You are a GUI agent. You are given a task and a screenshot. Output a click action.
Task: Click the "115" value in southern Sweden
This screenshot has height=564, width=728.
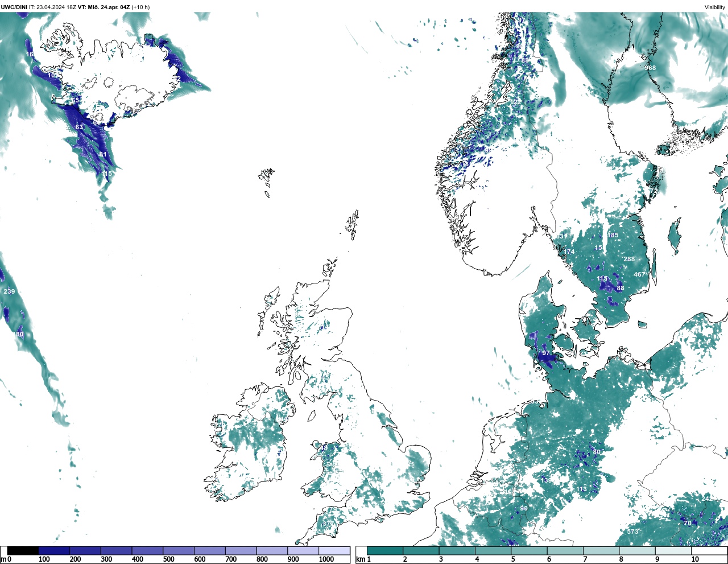click(602, 278)
